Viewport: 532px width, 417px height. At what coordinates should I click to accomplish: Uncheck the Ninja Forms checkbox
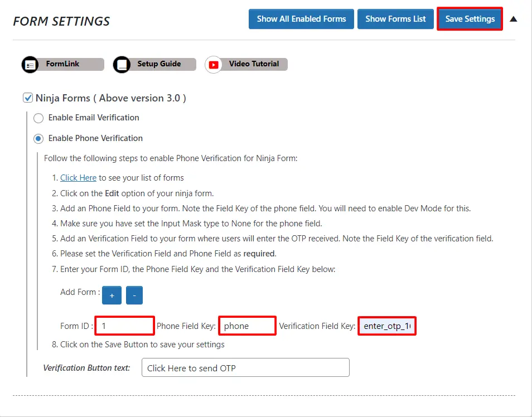pyautogui.click(x=28, y=98)
